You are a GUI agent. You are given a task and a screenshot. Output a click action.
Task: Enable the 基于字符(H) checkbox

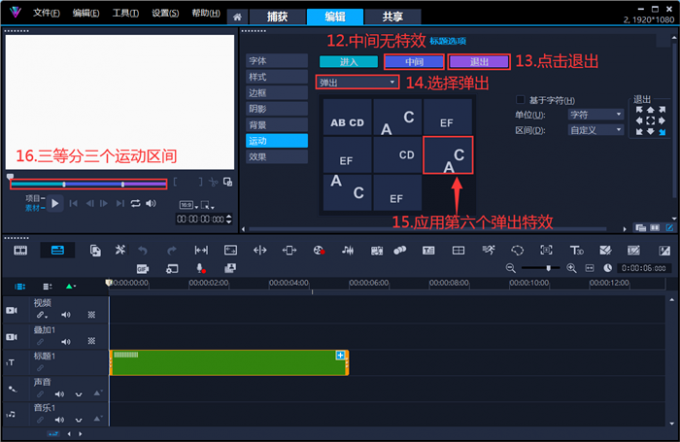pyautogui.click(x=520, y=100)
